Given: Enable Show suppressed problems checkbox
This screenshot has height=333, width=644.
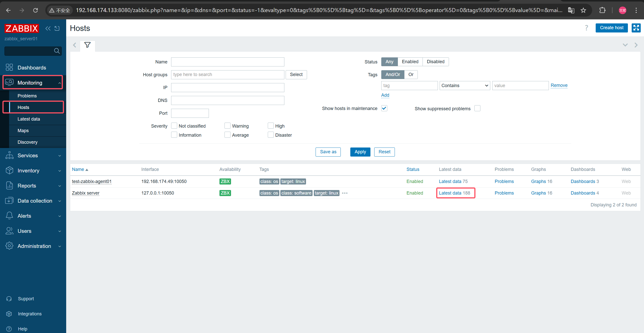Looking at the screenshot, I should coord(477,108).
